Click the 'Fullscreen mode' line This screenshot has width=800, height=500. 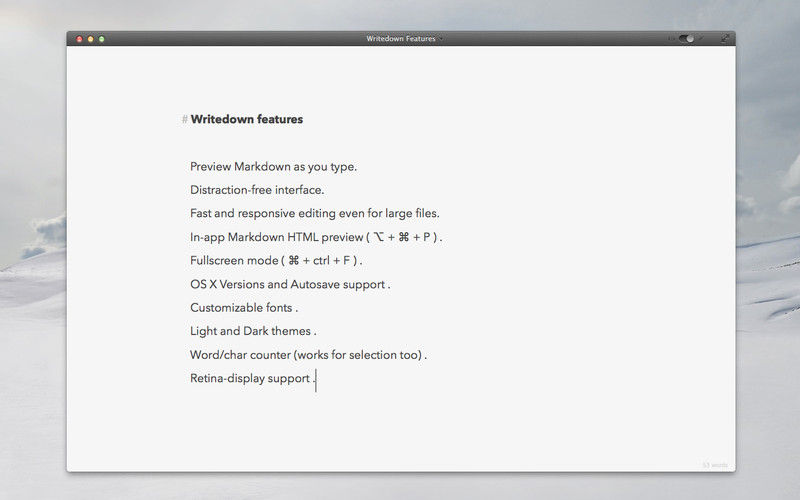click(276, 261)
